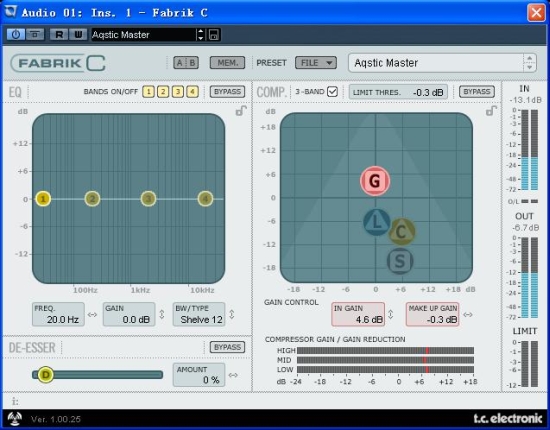Select EQ band 1 node
The height and width of the screenshot is (430, 550).
click(x=43, y=199)
